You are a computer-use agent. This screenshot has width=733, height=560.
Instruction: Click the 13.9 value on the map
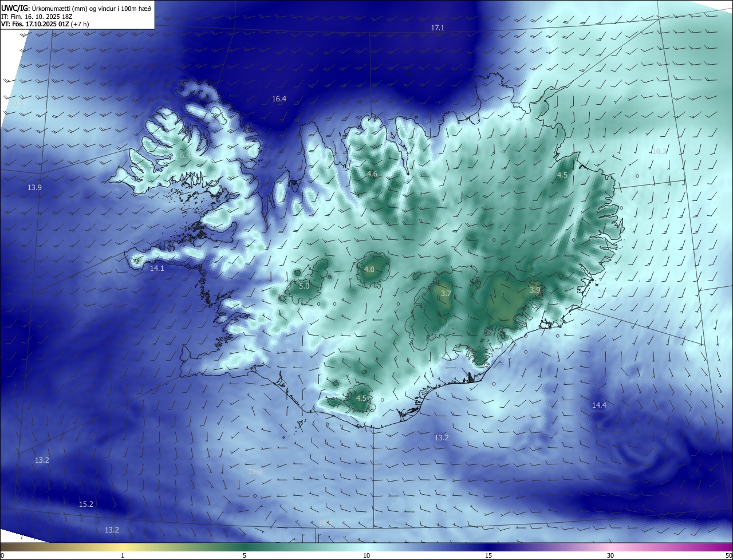click(x=34, y=187)
